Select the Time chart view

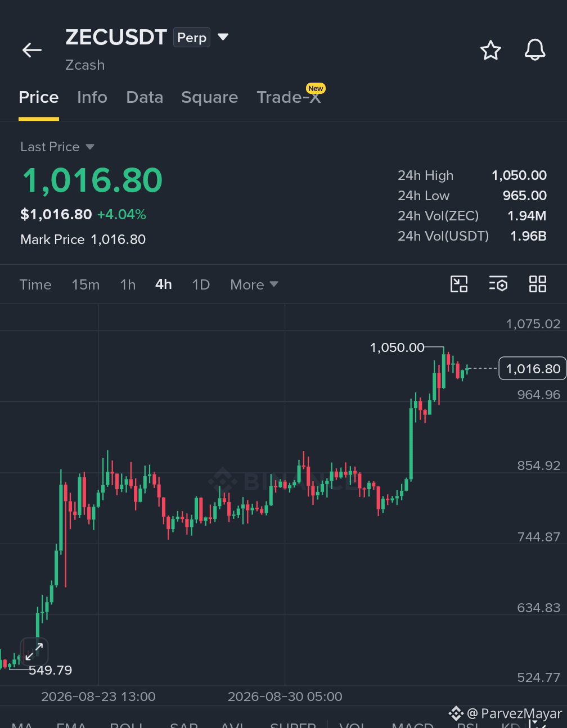35,284
